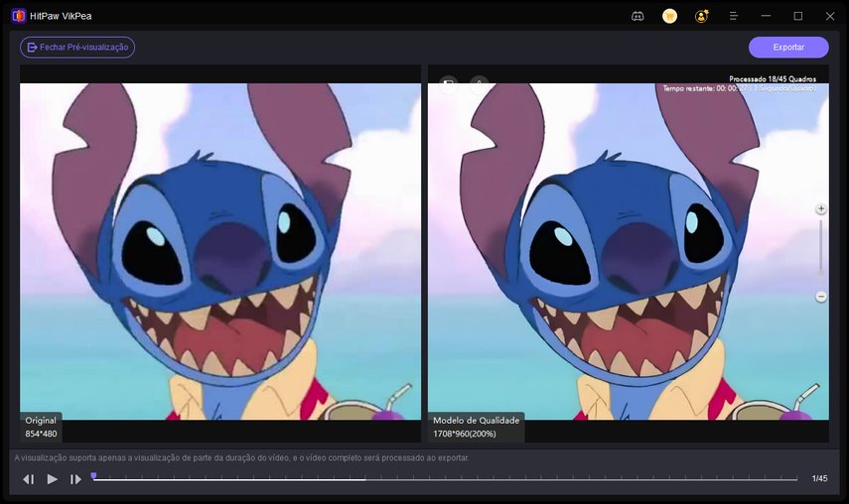Zoom out with the minus button

pyautogui.click(x=821, y=297)
